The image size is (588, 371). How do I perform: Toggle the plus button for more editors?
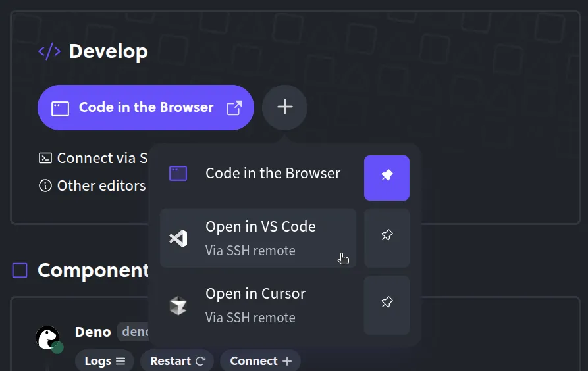pyautogui.click(x=284, y=107)
